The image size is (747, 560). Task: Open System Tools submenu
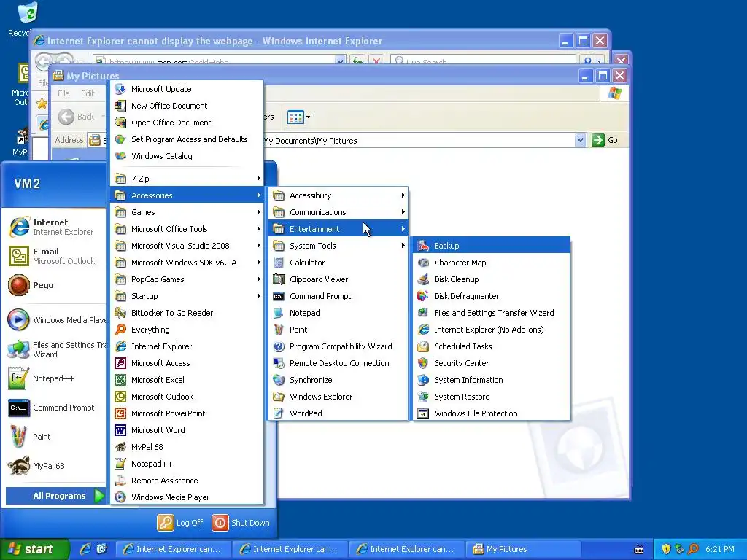click(338, 246)
